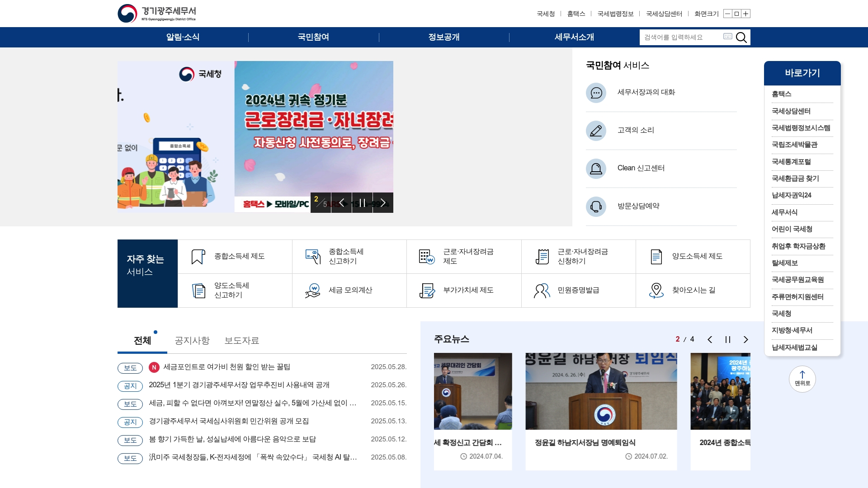Open 국립조세박물관 in 바로가기
The image size is (868, 488).
(x=794, y=145)
